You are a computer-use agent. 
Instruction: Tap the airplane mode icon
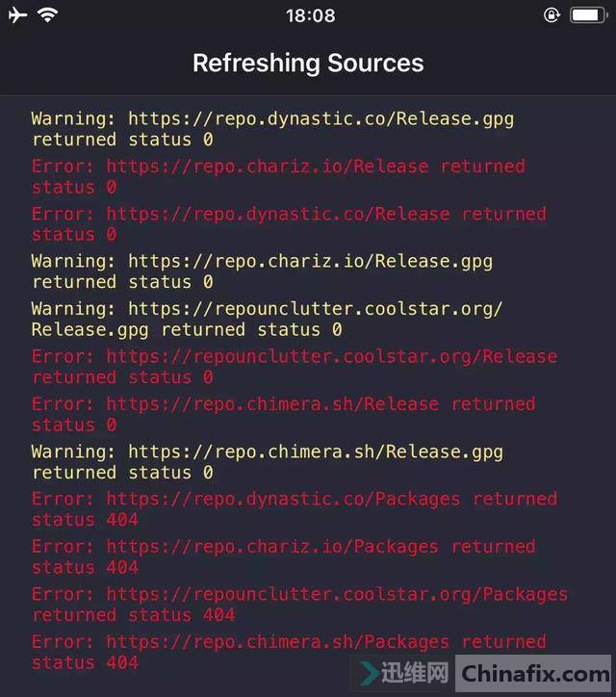pyautogui.click(x=17, y=15)
